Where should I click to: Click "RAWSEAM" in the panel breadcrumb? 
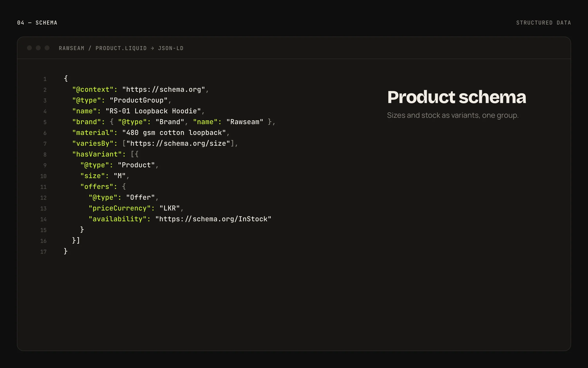[x=72, y=48]
